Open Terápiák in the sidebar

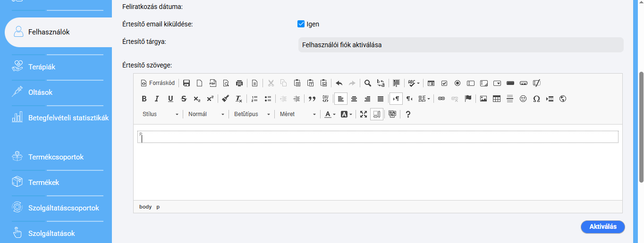coord(42,67)
